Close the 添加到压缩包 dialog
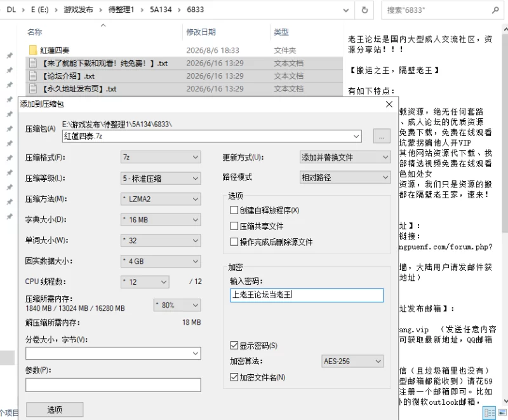Image resolution: width=508 pixels, height=420 pixels. coord(389,104)
